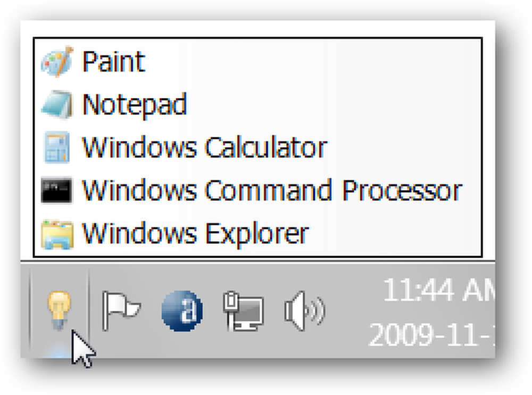
Task: Click the Windows Calculator icon
Action: [57, 147]
